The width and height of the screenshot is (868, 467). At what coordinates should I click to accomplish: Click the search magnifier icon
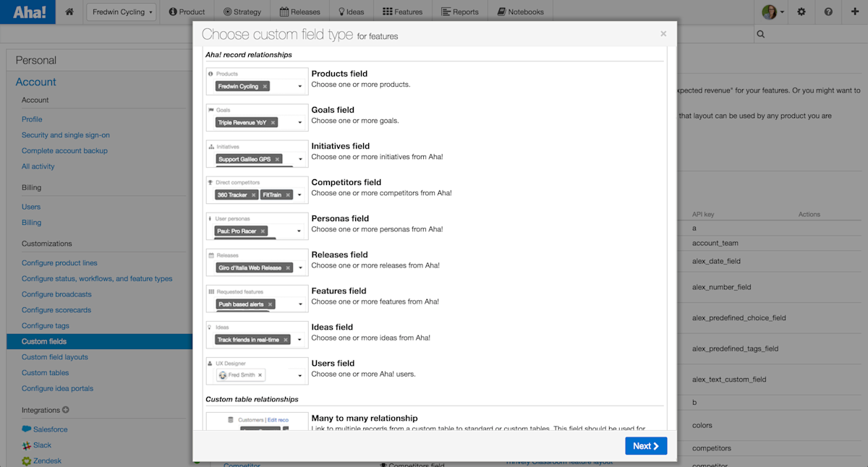click(x=759, y=33)
